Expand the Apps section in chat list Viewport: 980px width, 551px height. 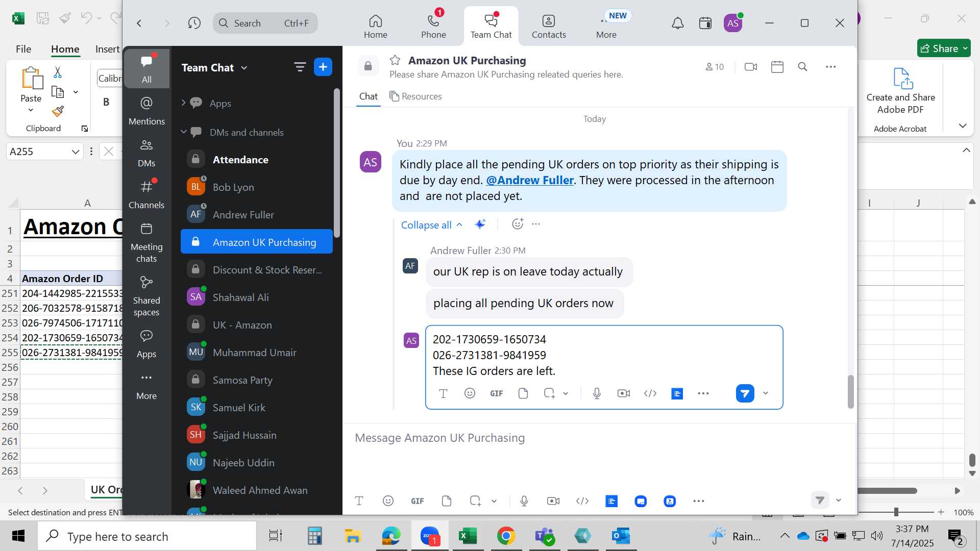183,103
